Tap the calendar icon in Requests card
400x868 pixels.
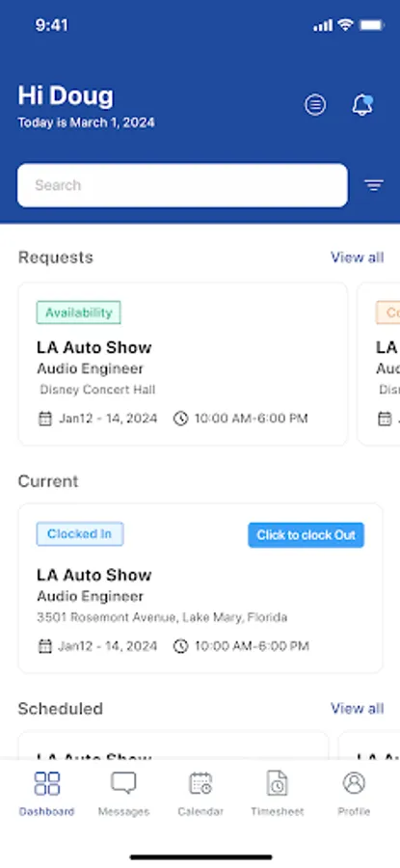click(44, 419)
